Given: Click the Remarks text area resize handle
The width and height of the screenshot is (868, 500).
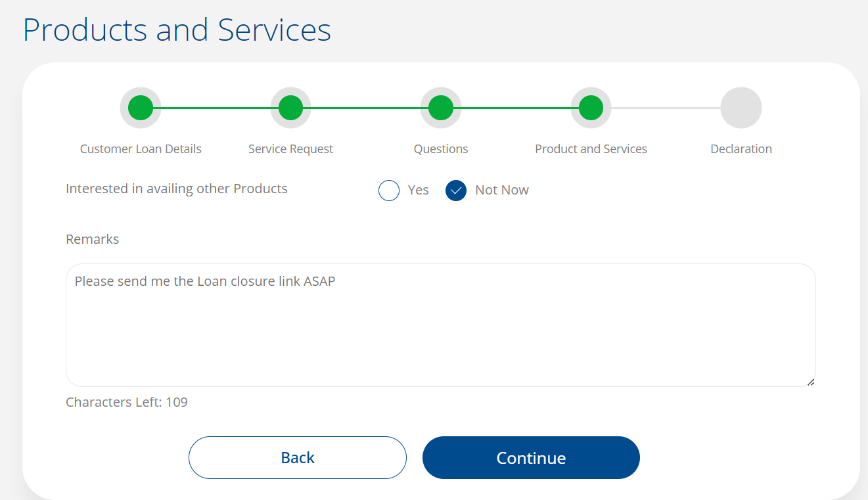Looking at the screenshot, I should coord(811,382).
